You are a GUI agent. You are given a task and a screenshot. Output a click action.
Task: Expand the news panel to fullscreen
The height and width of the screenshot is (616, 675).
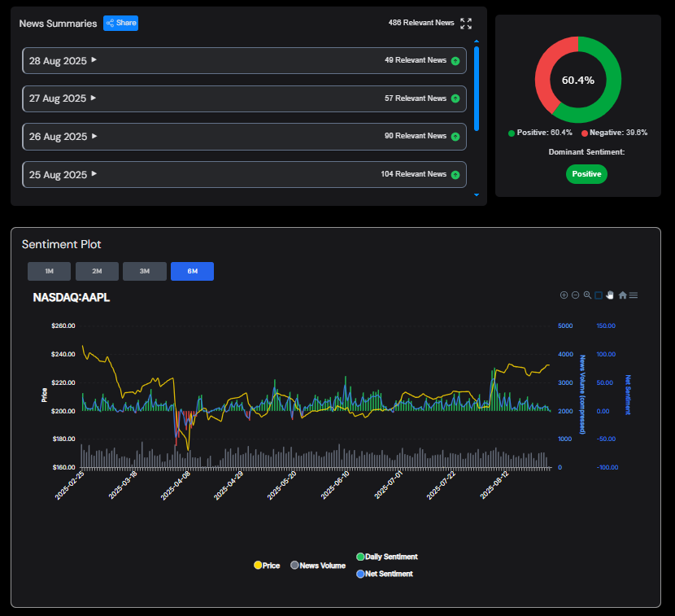[466, 24]
